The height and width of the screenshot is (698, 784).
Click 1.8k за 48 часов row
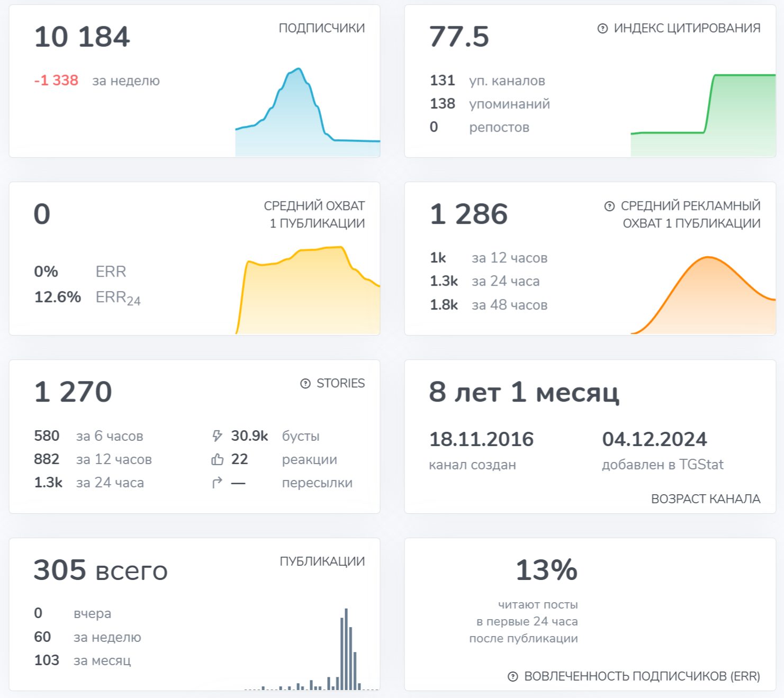tap(489, 305)
